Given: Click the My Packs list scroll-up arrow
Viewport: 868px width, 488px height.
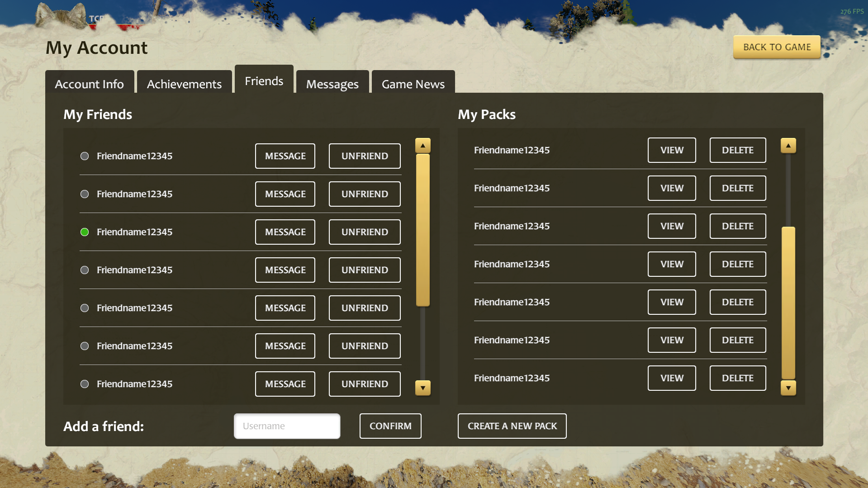Looking at the screenshot, I should (x=788, y=146).
